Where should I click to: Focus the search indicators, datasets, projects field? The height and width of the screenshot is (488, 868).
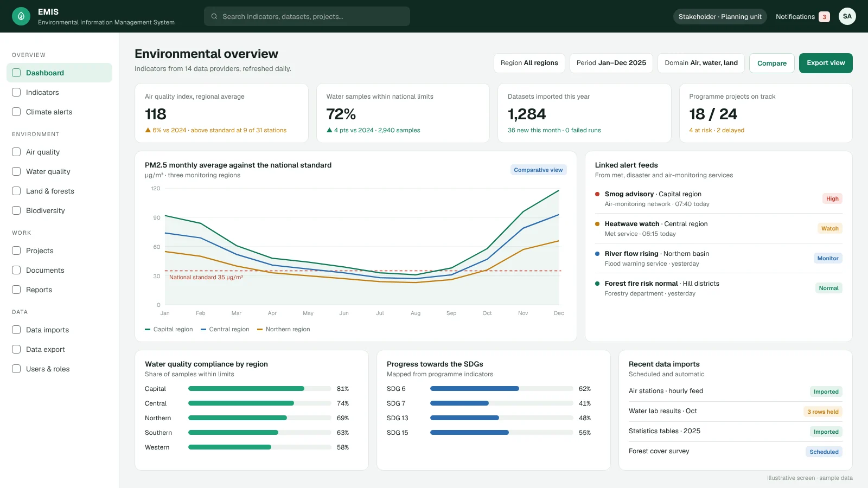pos(307,16)
